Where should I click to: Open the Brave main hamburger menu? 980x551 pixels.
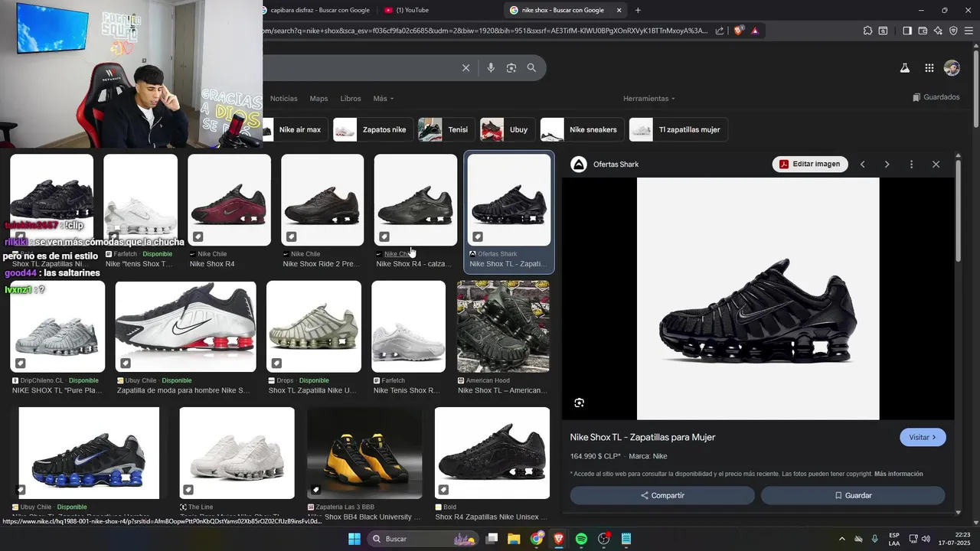(969, 31)
